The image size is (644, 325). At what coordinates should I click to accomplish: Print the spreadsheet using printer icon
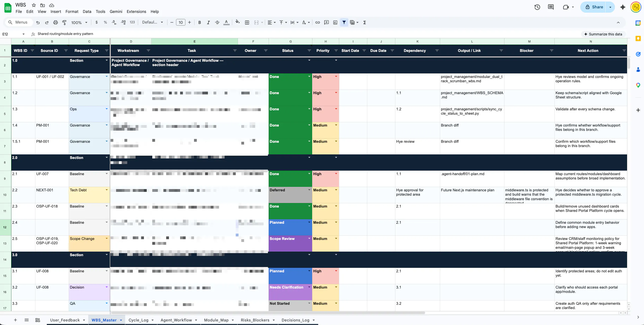56,23
